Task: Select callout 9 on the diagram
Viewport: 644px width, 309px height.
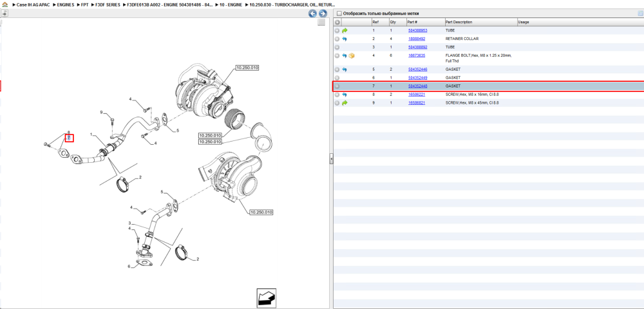Action: (102, 112)
